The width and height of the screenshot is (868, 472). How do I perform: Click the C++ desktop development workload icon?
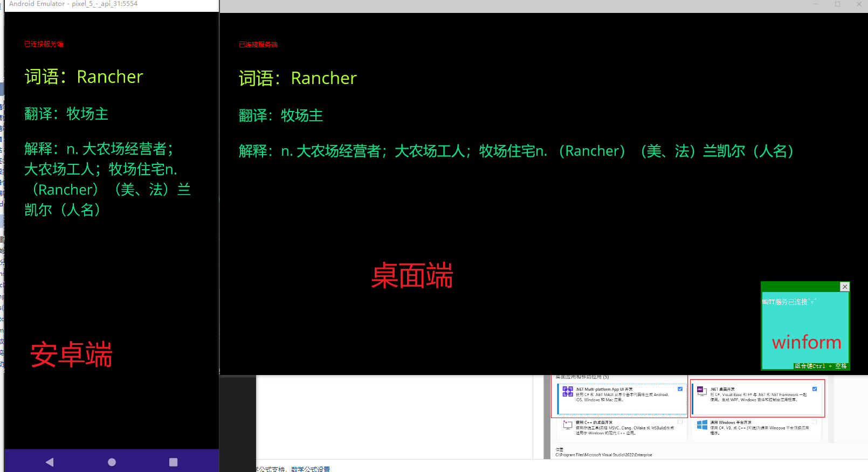[568, 425]
